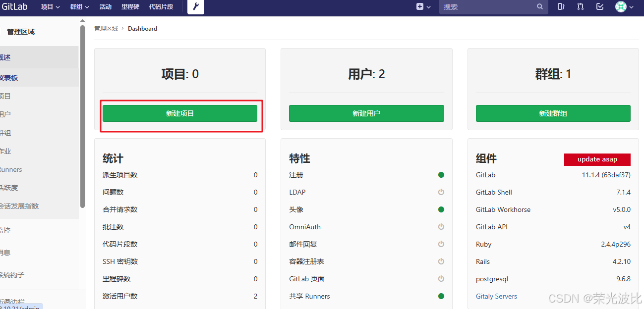Click the 派生项目数 statistics row label
This screenshot has height=309, width=644.
pyautogui.click(x=120, y=175)
